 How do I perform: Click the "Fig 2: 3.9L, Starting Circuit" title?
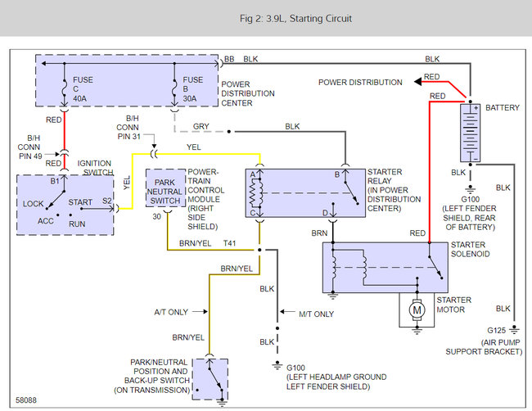295,18
